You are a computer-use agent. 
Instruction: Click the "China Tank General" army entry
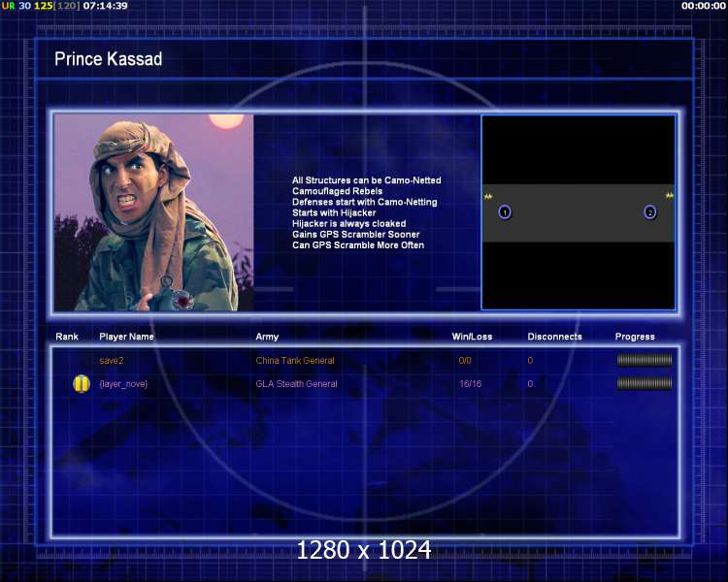(295, 361)
